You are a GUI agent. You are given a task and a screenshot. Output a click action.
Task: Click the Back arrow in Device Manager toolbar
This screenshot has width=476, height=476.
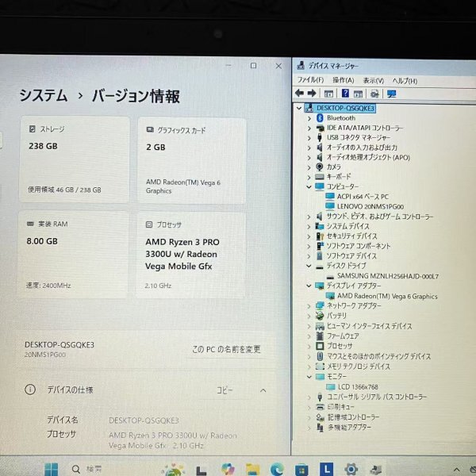(300, 93)
